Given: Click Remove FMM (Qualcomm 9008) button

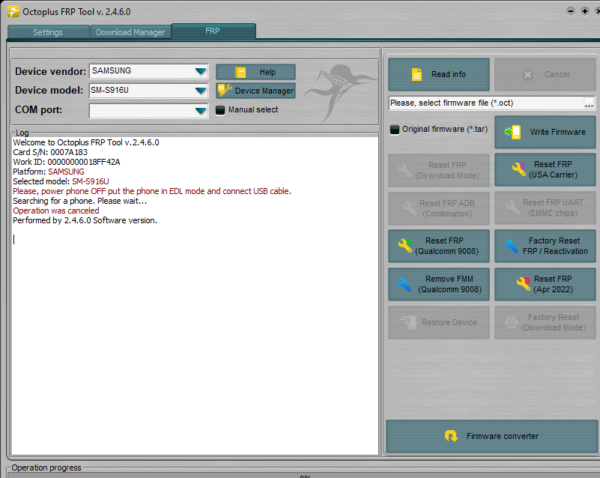Looking at the screenshot, I should tap(439, 284).
